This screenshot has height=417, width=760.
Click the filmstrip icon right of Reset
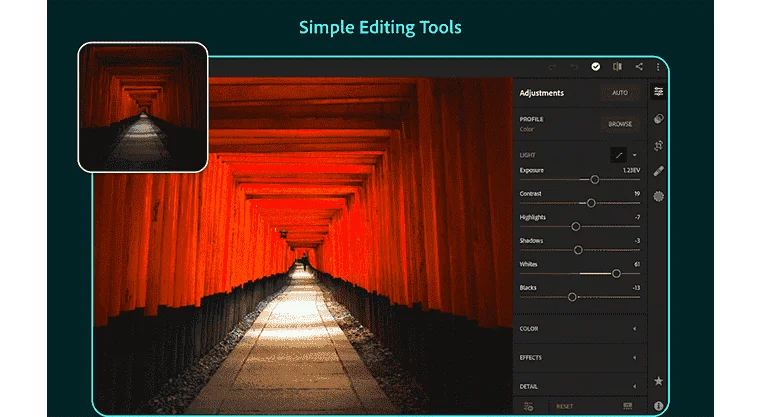(x=628, y=406)
